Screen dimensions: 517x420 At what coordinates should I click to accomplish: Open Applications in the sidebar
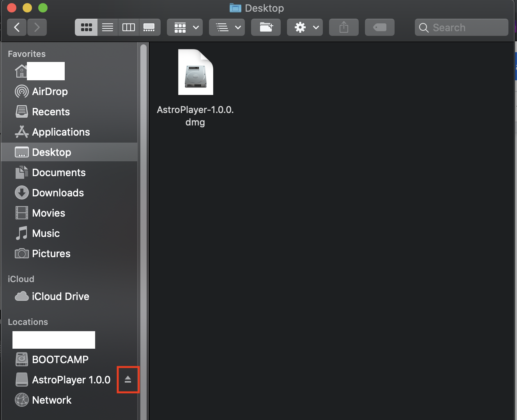point(69,132)
